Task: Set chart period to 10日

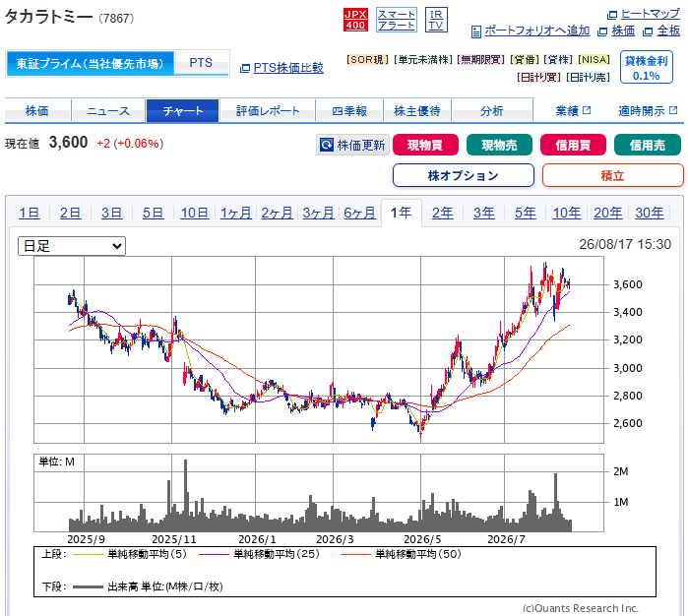Action: (194, 213)
